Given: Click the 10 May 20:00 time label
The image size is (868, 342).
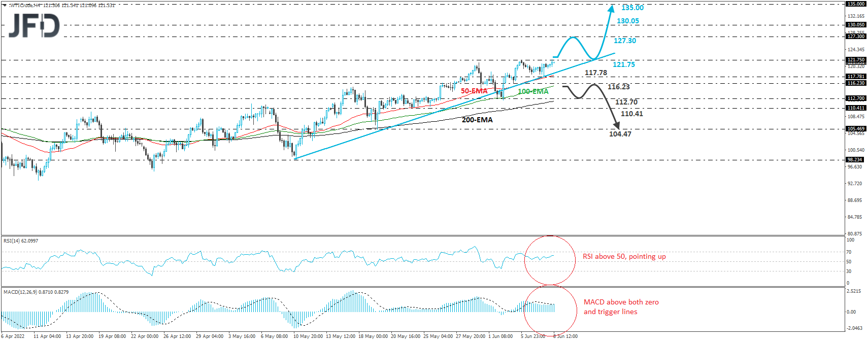Looking at the screenshot, I should 308,336.
